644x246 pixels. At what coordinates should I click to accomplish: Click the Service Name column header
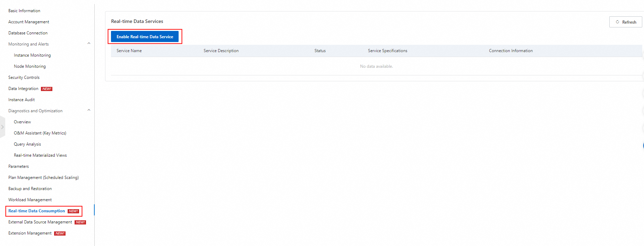coord(129,51)
